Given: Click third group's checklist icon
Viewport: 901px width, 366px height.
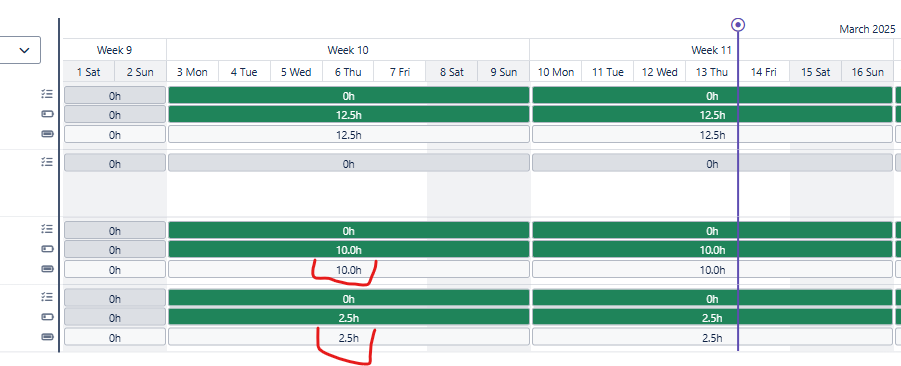Looking at the screenshot, I should tap(47, 229).
